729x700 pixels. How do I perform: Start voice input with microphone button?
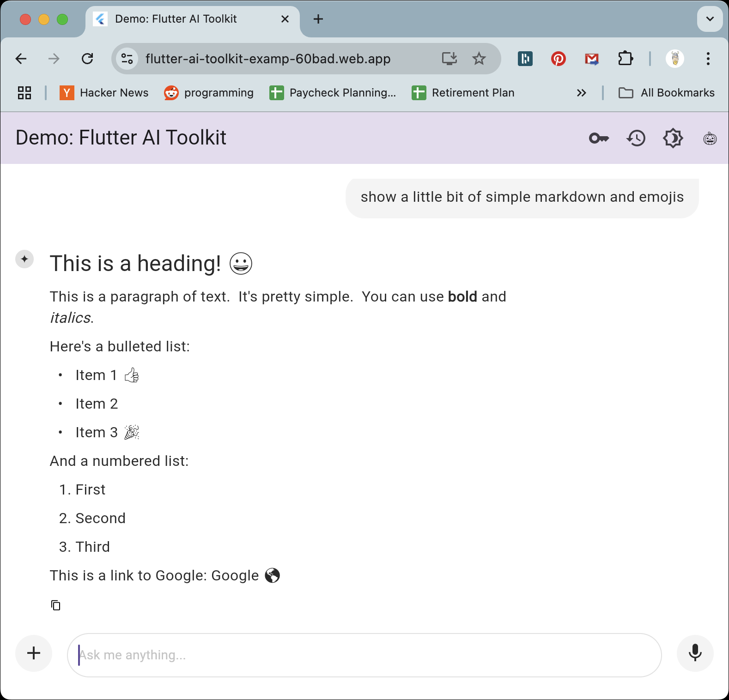pyautogui.click(x=695, y=653)
